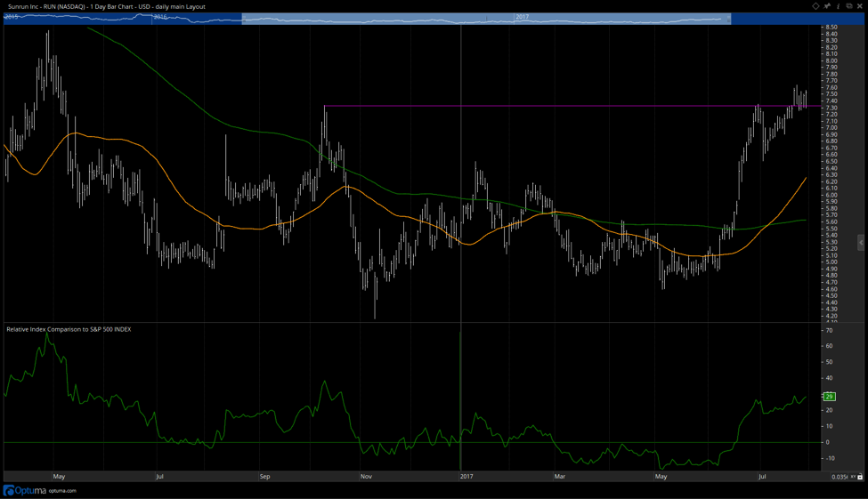Click the Sep label on the date axis
Image resolution: width=868 pixels, height=499 pixels.
(x=264, y=477)
